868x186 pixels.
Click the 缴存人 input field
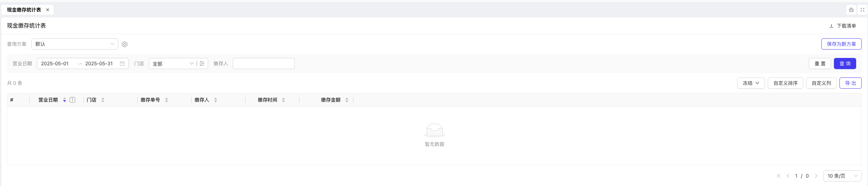pyautogui.click(x=264, y=64)
